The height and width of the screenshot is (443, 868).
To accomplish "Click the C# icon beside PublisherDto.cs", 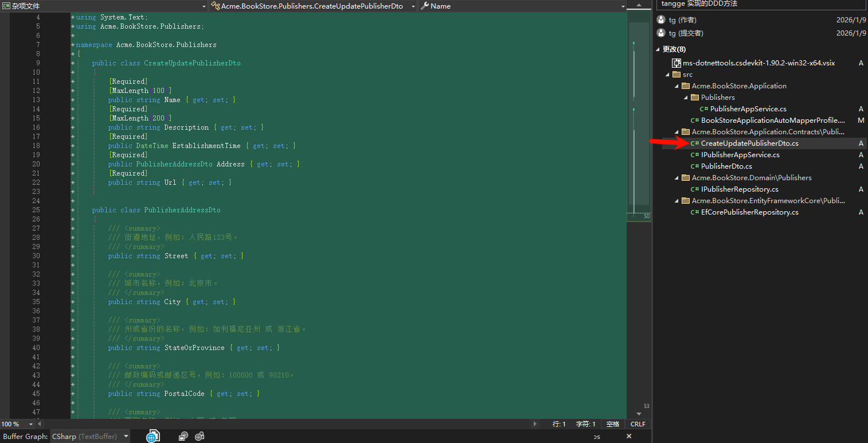I will coord(695,166).
